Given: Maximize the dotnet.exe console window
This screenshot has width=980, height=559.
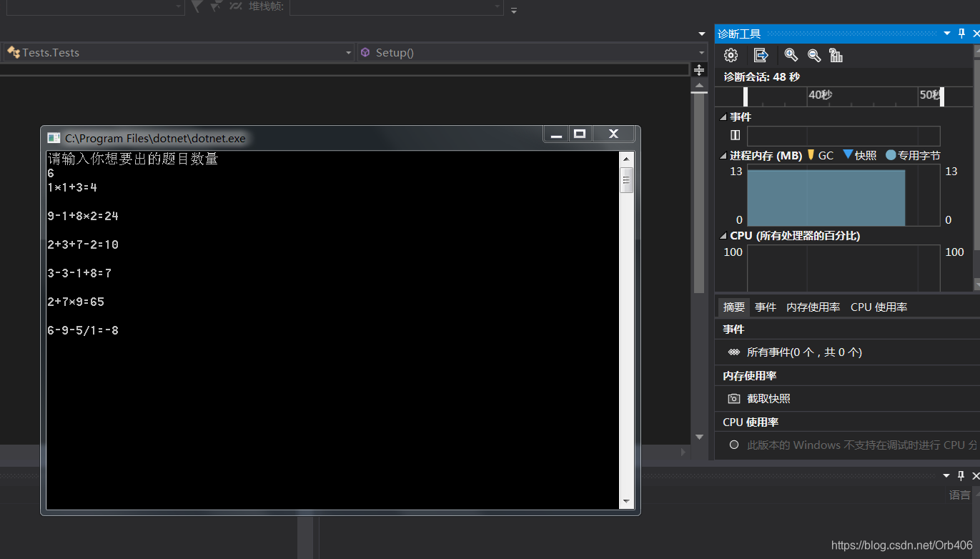Looking at the screenshot, I should click(580, 134).
